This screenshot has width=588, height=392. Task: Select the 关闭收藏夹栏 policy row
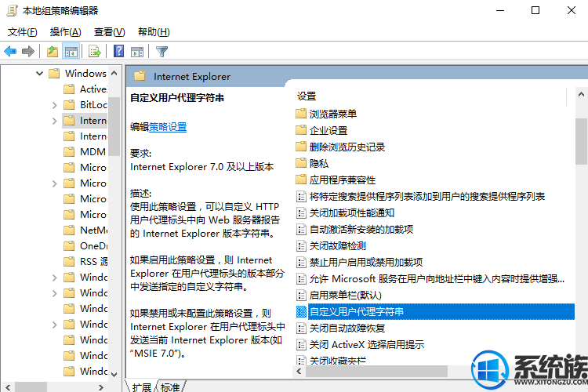337,361
